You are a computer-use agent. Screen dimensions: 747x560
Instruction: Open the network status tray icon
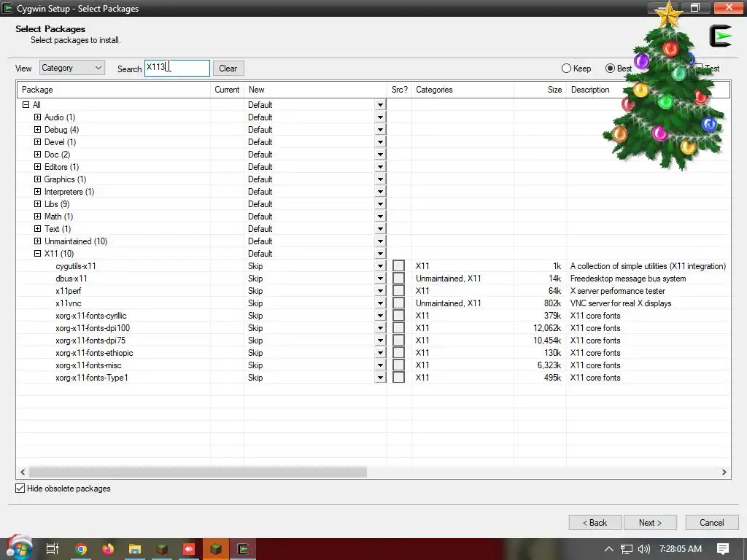tap(627, 549)
